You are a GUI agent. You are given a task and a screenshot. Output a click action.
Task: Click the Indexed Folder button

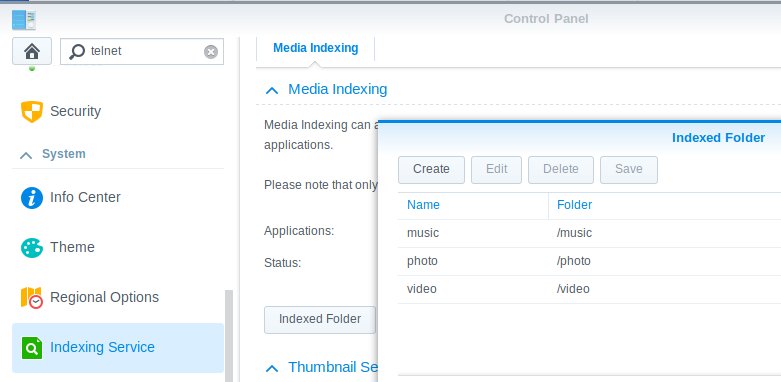pos(320,319)
